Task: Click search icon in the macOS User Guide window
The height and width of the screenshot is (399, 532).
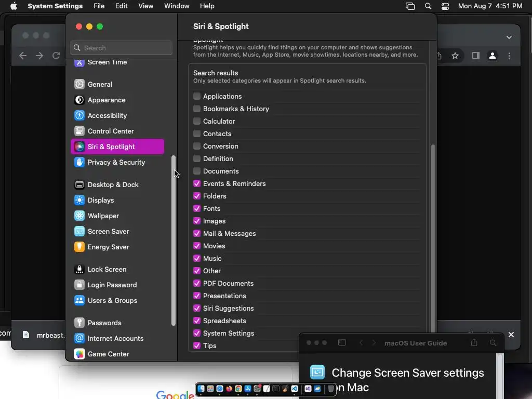Action: tap(493, 343)
